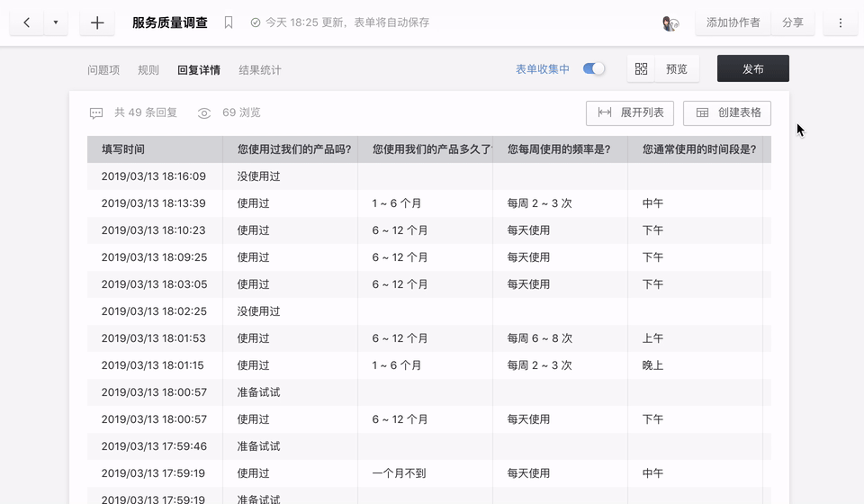Open the three-dot more menu
Image resolution: width=864 pixels, height=504 pixels.
(841, 22)
